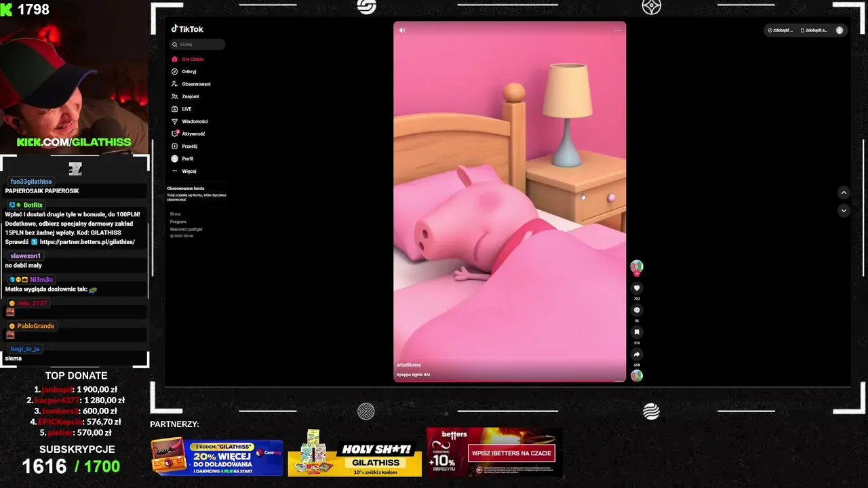Click the streamer webcam feed
Viewport: 868px width, 488px height.
tap(75, 77)
